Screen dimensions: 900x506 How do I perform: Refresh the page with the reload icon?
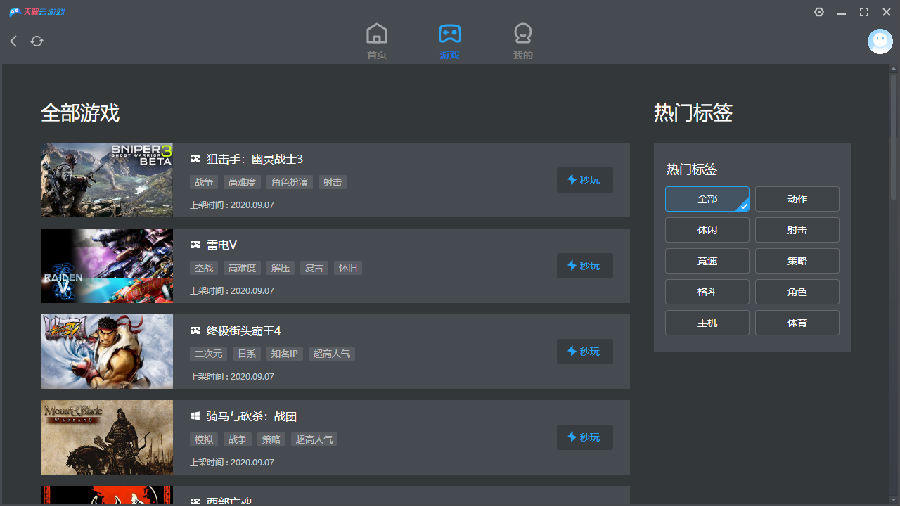pyautogui.click(x=37, y=41)
